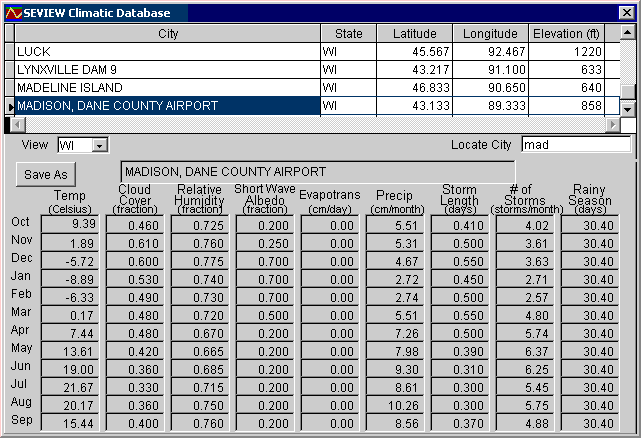The width and height of the screenshot is (641, 438).
Task: Click the State column header
Action: pyautogui.click(x=348, y=34)
